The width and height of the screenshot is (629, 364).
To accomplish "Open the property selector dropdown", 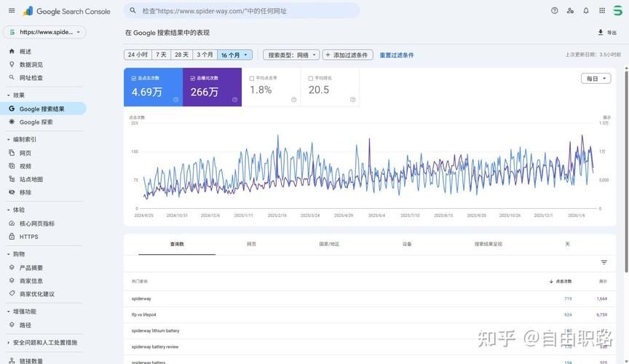I will point(44,32).
